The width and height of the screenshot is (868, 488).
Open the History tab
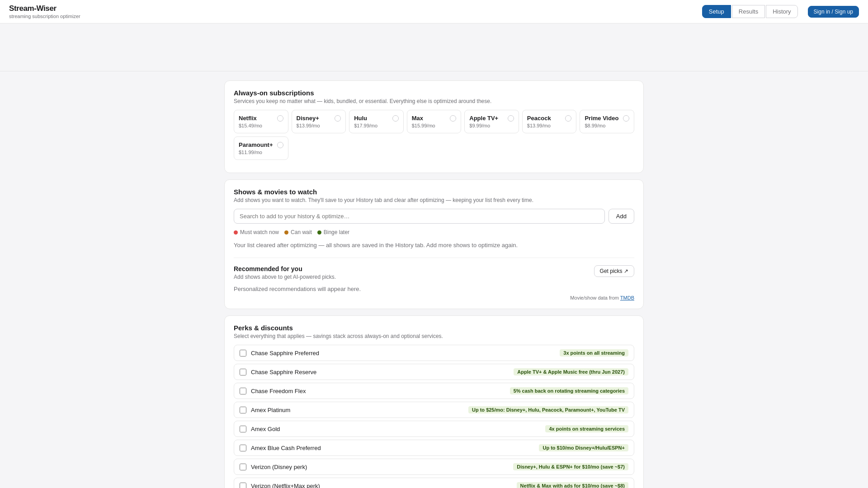[x=782, y=12]
